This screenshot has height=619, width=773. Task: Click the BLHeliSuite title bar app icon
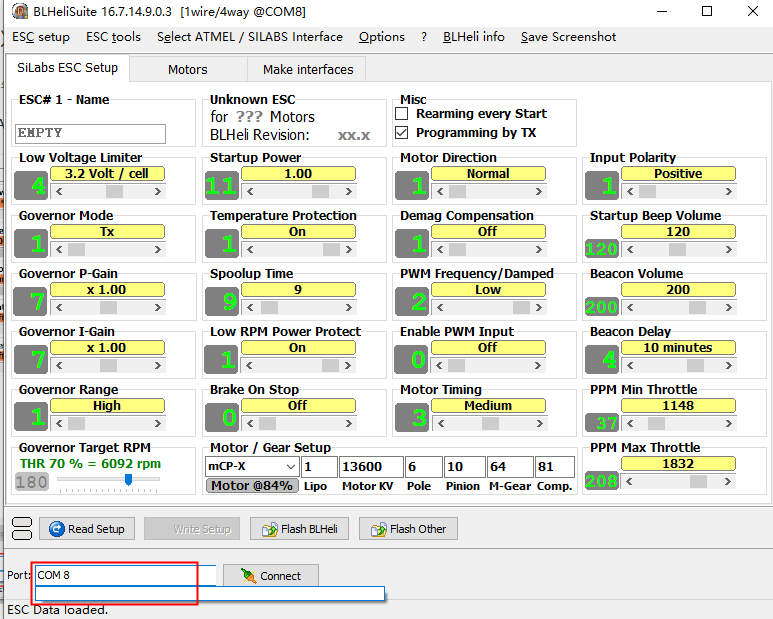tap(20, 11)
